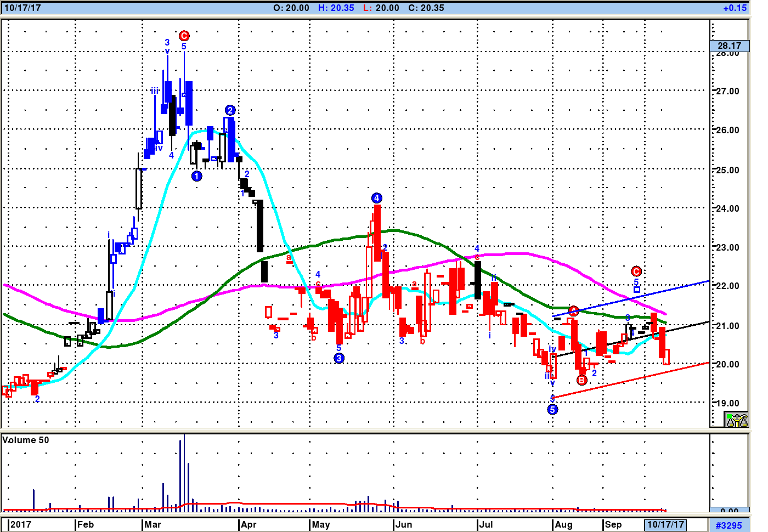Click the 28.17 price label box

coord(729,46)
